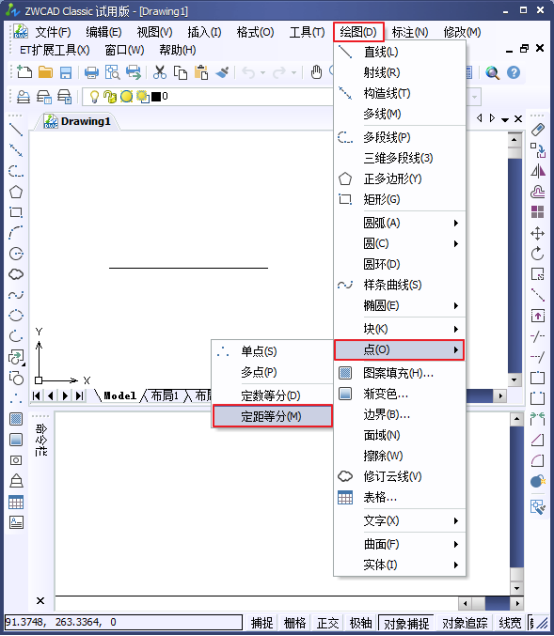Open the 绘图(D) menu
The height and width of the screenshot is (636, 554).
(x=359, y=32)
